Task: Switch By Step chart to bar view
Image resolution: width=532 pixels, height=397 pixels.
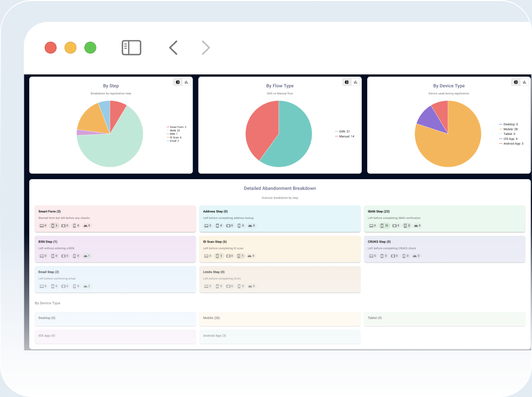Action: pyautogui.click(x=186, y=82)
